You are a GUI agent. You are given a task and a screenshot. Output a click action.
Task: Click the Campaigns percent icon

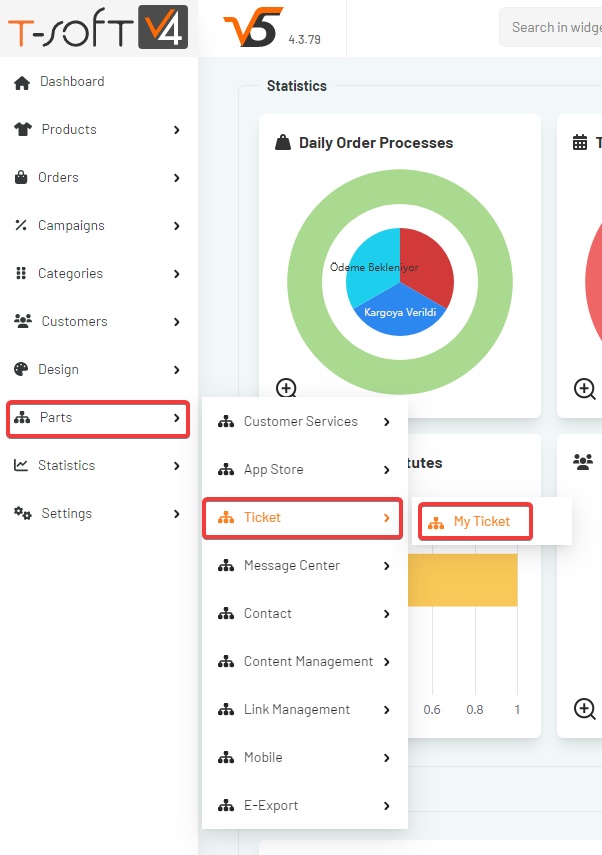pos(21,226)
